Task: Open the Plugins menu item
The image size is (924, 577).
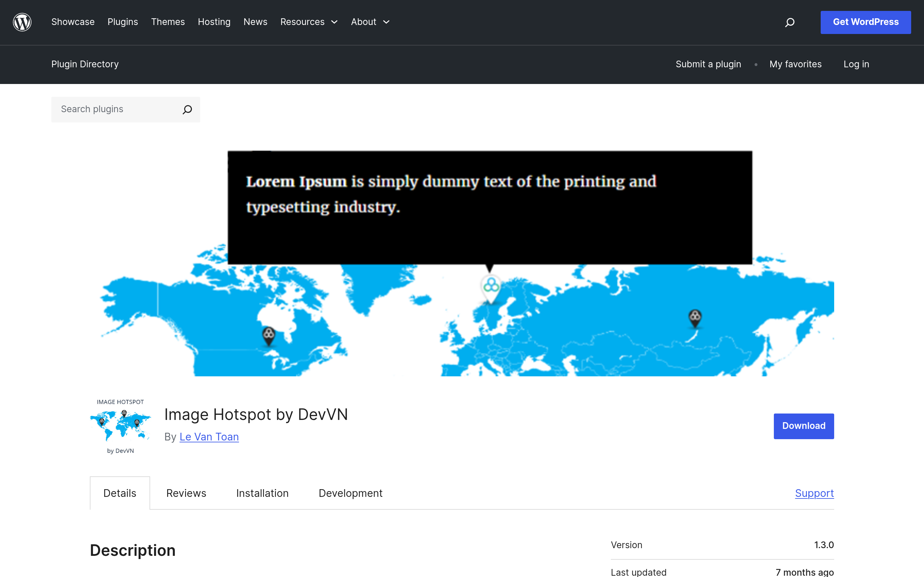Action: click(123, 22)
